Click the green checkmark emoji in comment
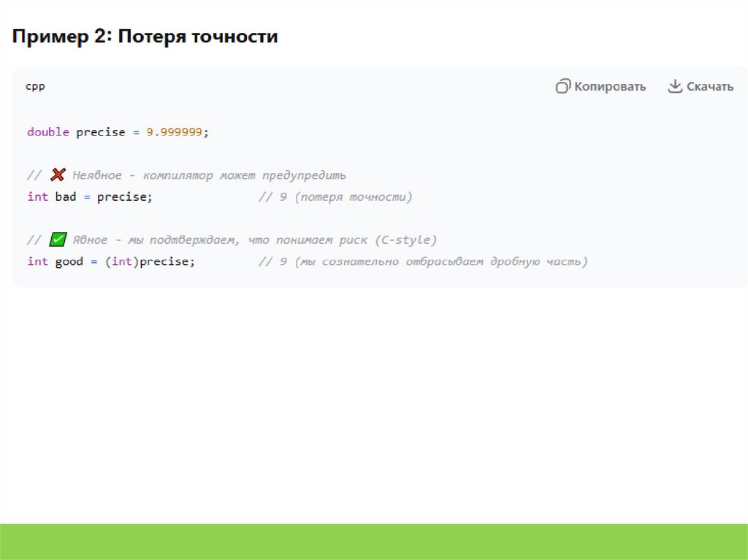This screenshot has height=560, width=748. (x=58, y=239)
